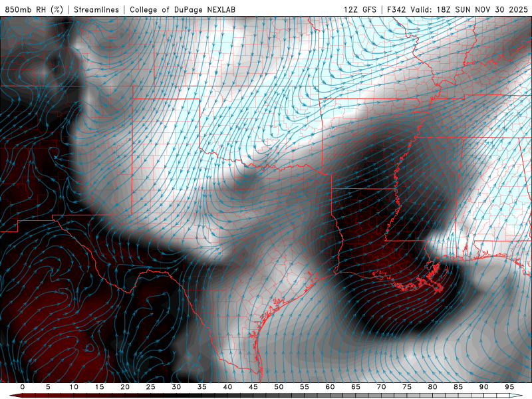Click the '40' value on color scale
This screenshot has height=399, width=532.
click(x=227, y=387)
